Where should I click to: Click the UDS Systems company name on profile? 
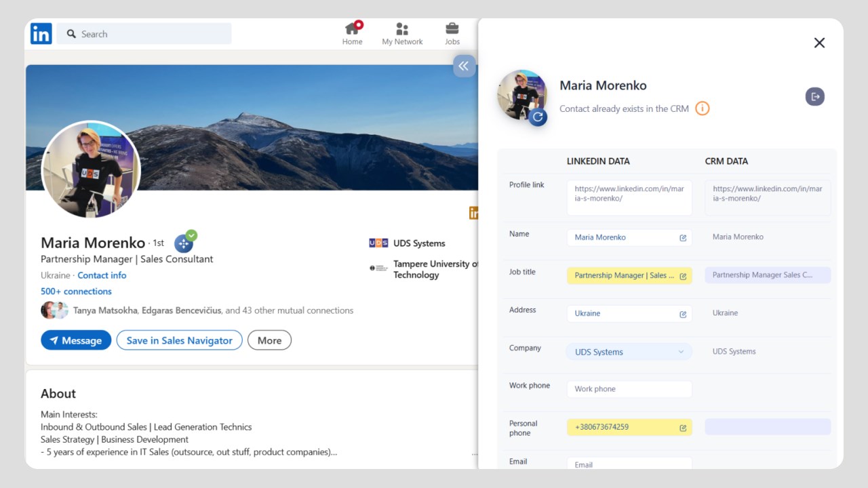click(419, 243)
